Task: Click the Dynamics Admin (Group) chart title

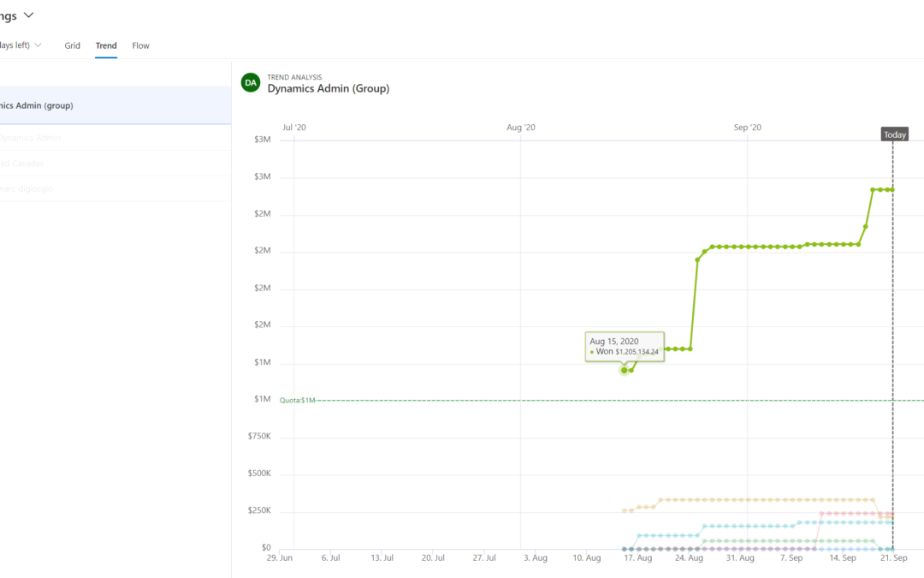Action: click(329, 88)
